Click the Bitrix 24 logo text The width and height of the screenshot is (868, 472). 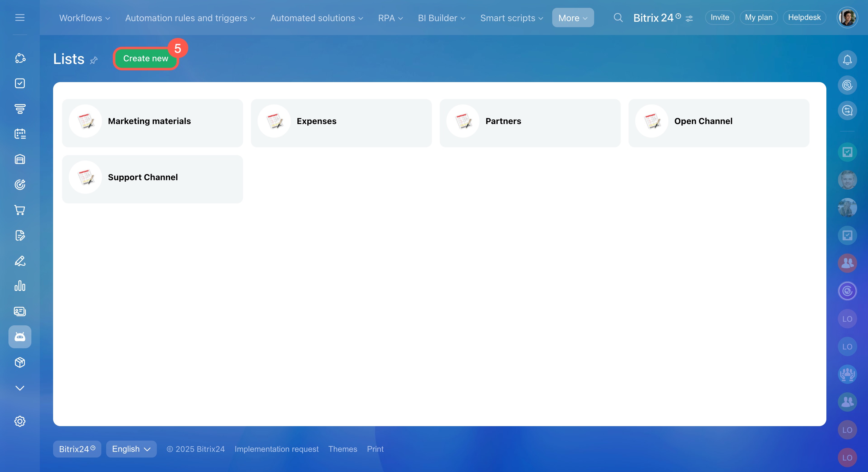657,18
